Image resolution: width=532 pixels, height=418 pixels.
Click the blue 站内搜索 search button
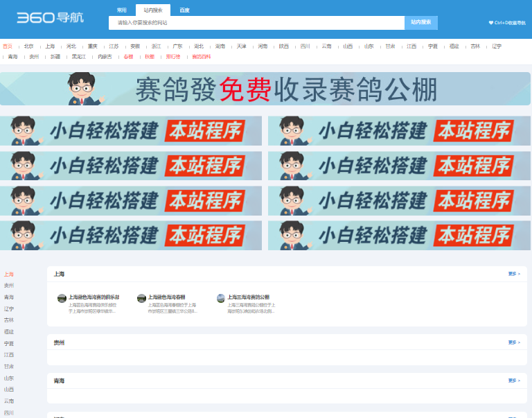(x=421, y=23)
